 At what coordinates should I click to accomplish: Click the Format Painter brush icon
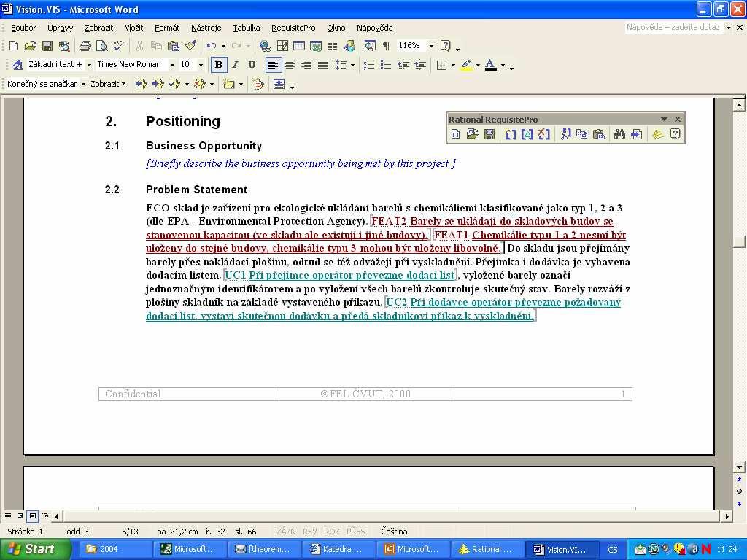pos(190,46)
